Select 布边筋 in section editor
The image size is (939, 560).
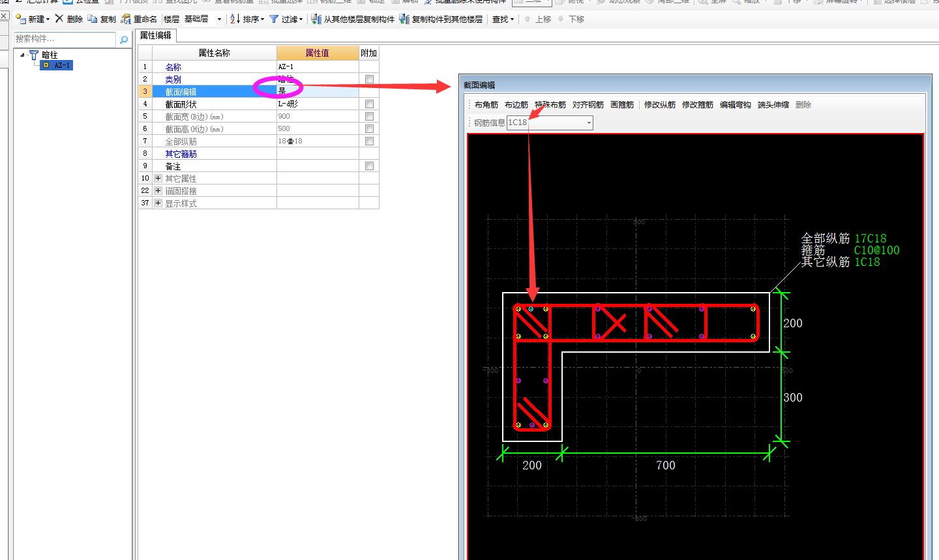pyautogui.click(x=516, y=104)
